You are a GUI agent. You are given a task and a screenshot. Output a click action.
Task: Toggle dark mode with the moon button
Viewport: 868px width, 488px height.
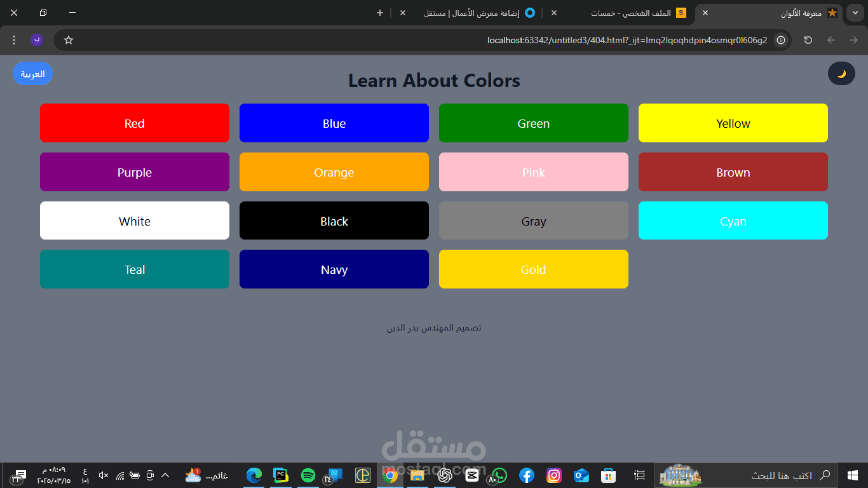pos(841,74)
